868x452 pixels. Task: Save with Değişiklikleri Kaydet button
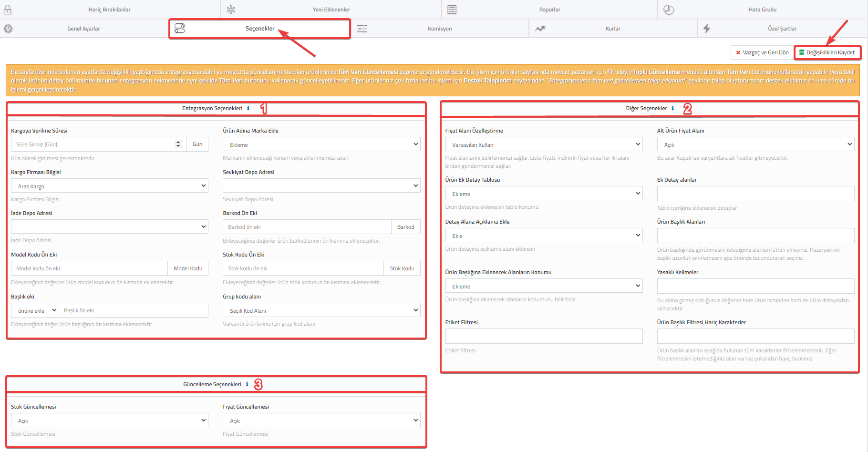827,52
